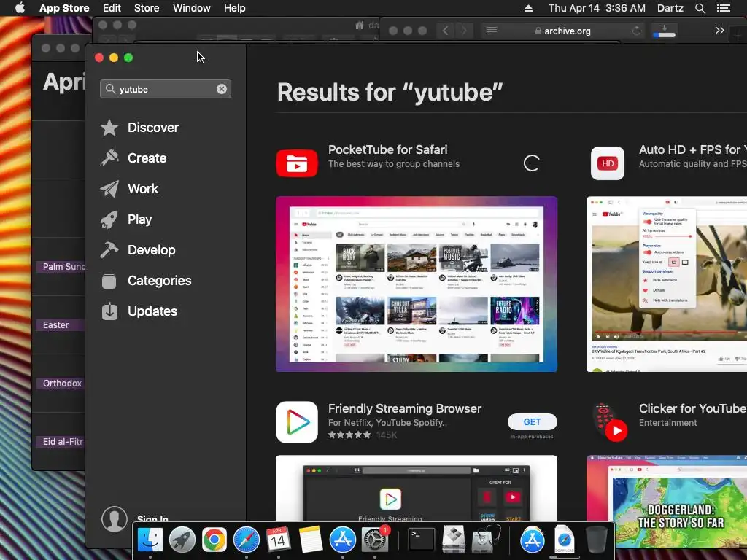The image size is (747, 560).
Task: Click the Dartz user name in menu bar
Action: coord(670,8)
